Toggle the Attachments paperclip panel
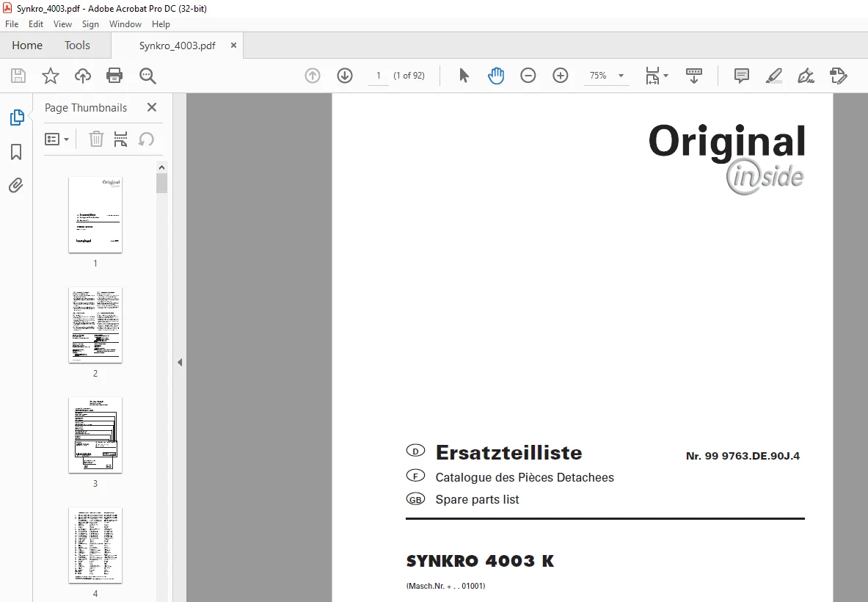The height and width of the screenshot is (602, 868). click(16, 185)
